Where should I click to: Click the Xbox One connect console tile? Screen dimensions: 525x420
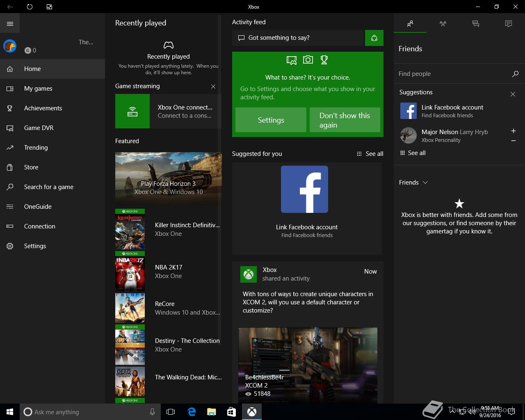[x=168, y=111]
